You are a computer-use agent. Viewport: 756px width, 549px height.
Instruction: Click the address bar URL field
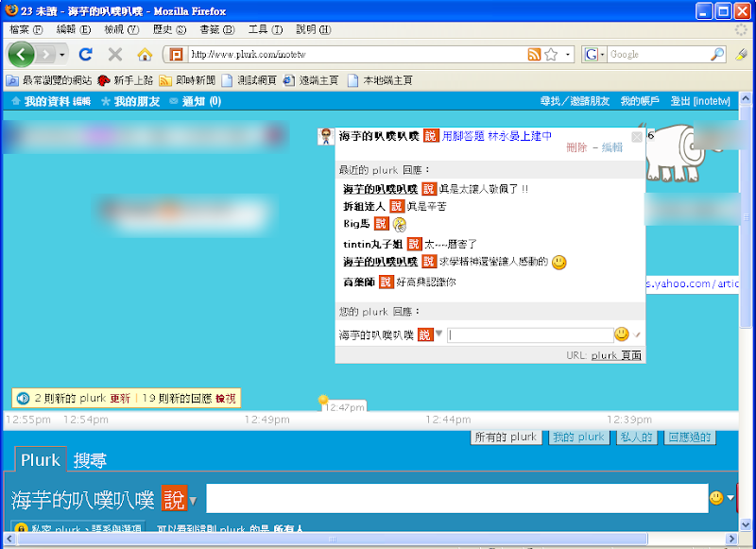point(357,55)
